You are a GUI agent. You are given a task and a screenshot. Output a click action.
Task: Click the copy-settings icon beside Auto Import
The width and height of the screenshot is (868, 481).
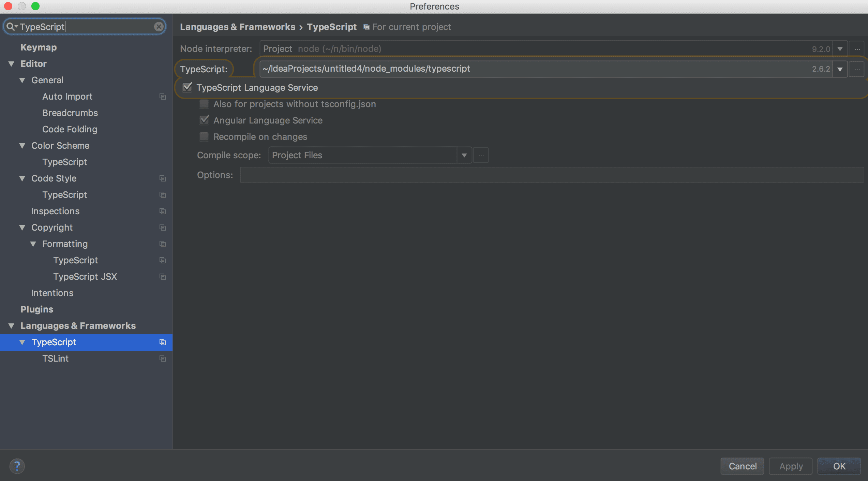pyautogui.click(x=163, y=97)
